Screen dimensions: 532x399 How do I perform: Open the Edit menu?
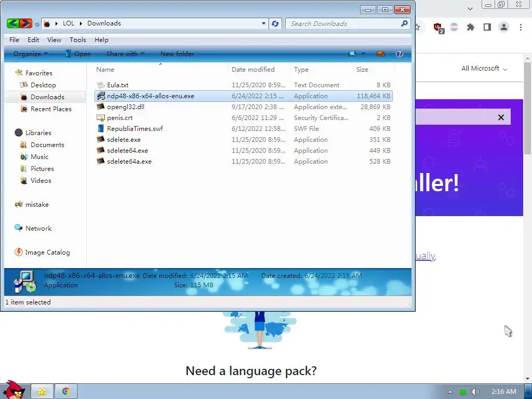tap(33, 40)
